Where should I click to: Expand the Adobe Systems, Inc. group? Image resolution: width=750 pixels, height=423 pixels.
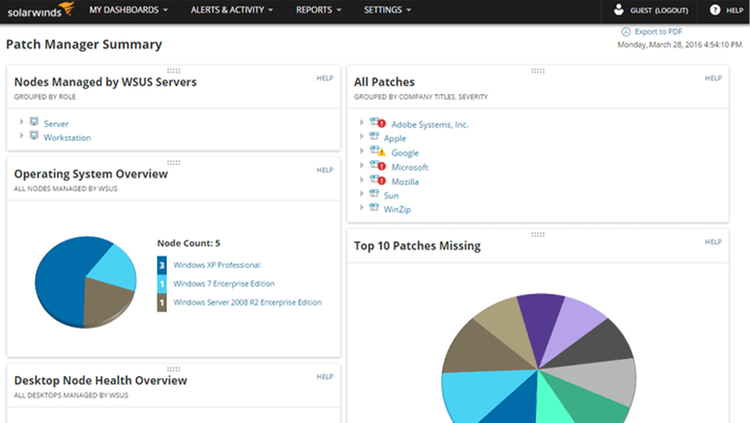coord(362,122)
